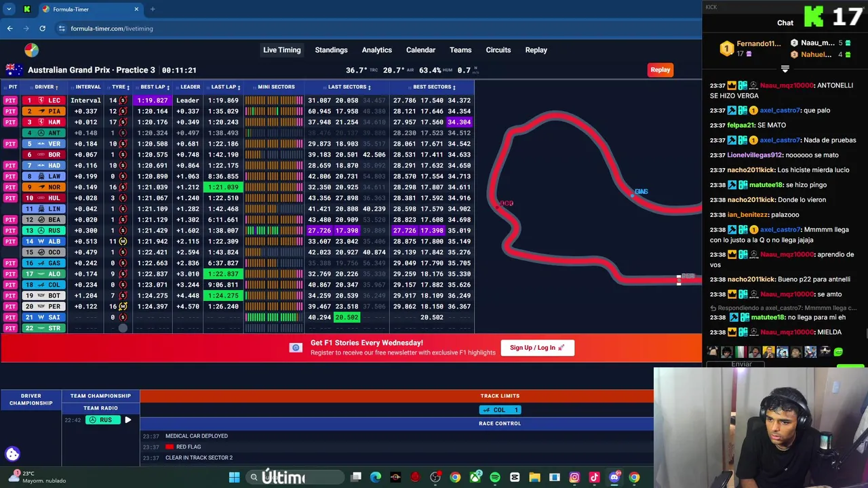Switch to Team Championship tab

pyautogui.click(x=100, y=396)
